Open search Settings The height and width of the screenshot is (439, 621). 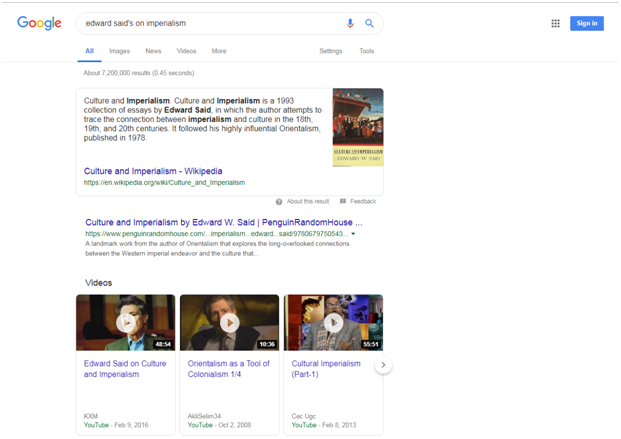click(x=331, y=51)
